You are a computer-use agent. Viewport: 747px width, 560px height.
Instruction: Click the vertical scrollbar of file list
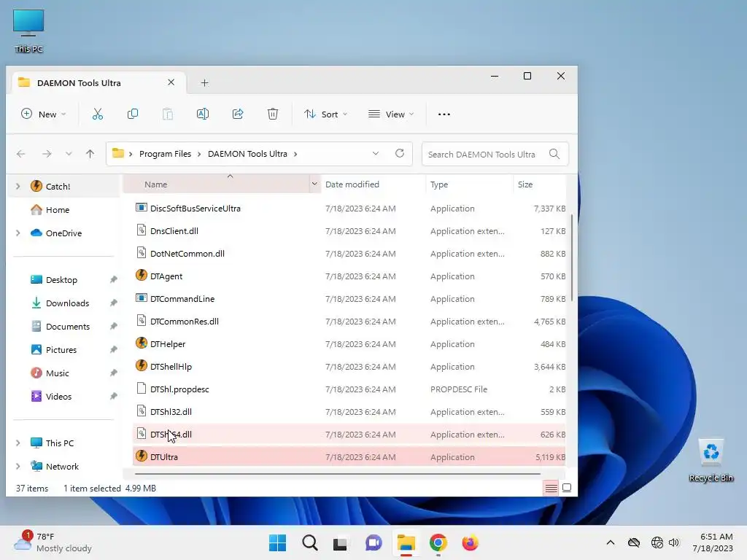click(x=572, y=257)
